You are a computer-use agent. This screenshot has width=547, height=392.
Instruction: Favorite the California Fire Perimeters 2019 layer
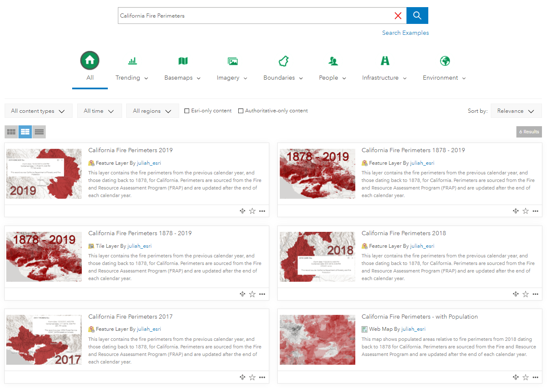coord(252,211)
